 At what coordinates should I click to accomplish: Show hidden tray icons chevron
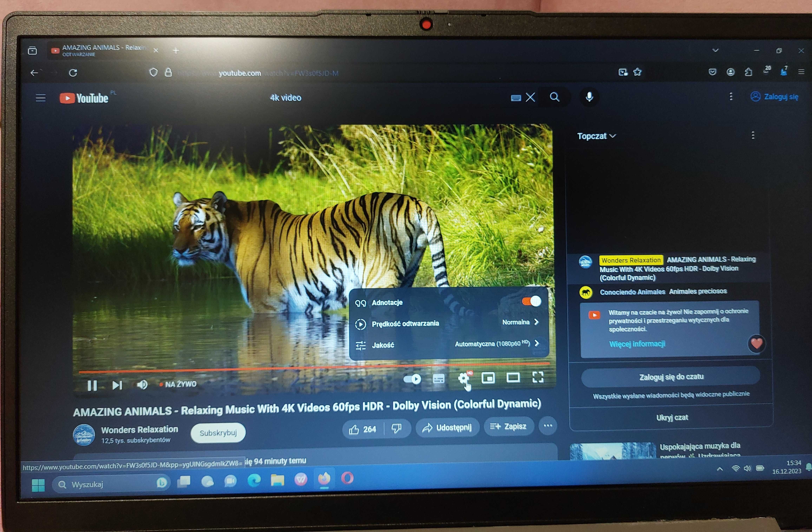(720, 469)
